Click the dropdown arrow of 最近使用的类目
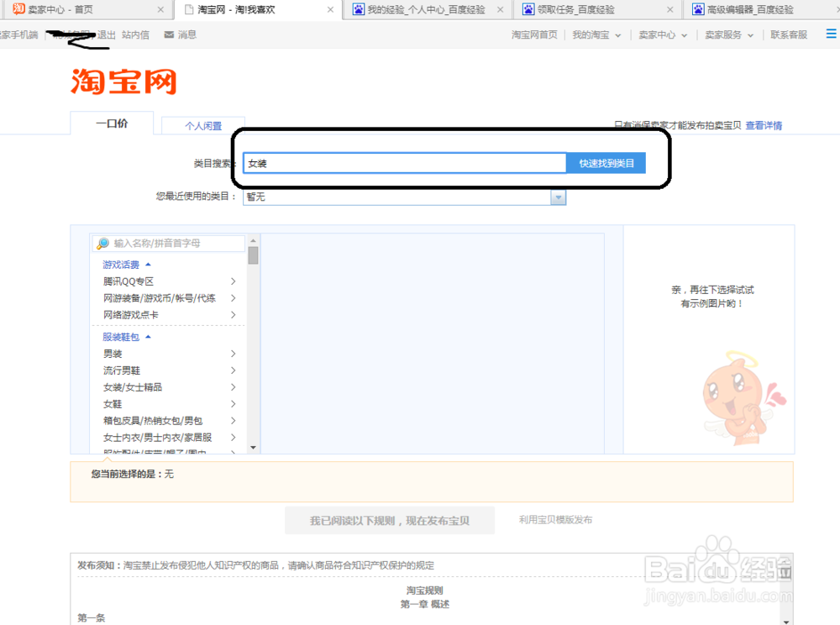The image size is (840, 625). click(559, 197)
